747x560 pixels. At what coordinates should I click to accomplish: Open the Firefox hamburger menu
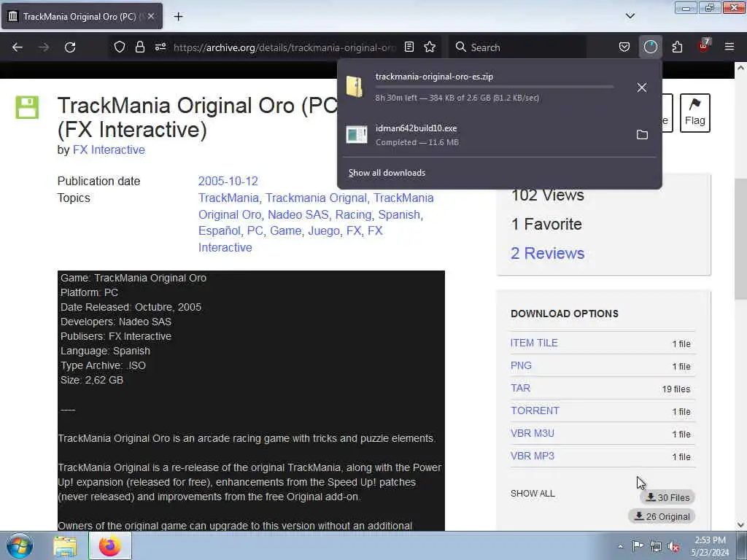coord(729,47)
